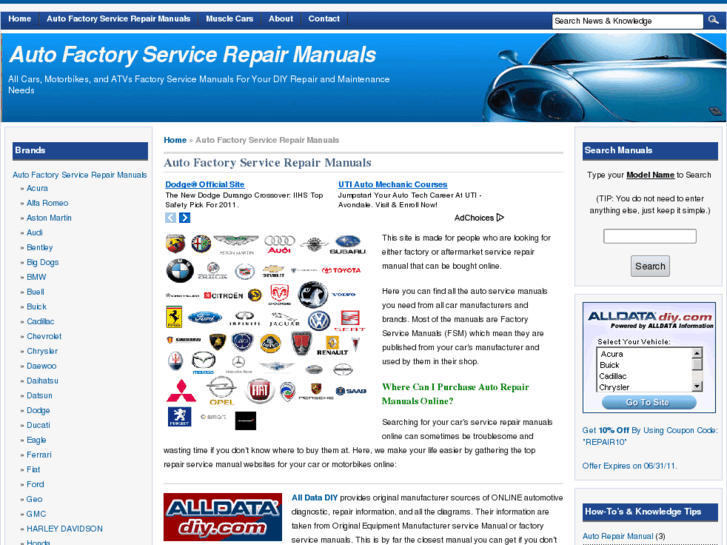Image resolution: width=727 pixels, height=545 pixels.
Task: Click Go To Site button
Action: (649, 402)
